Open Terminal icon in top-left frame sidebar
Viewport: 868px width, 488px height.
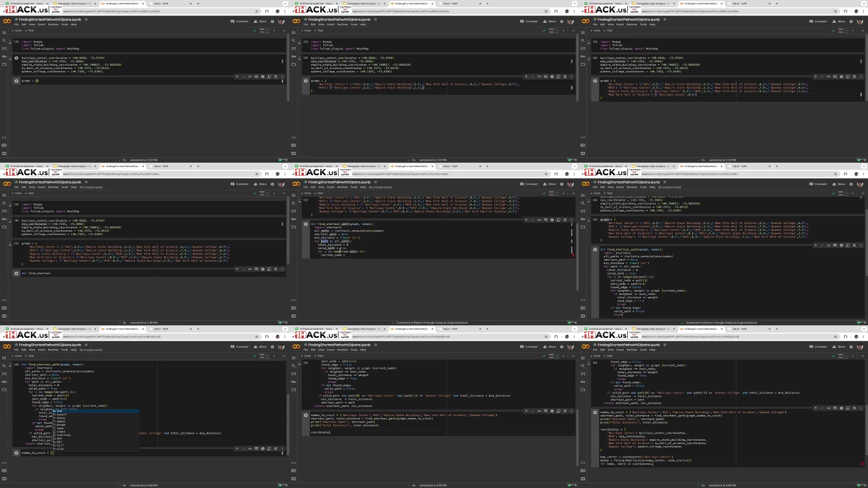(x=4, y=153)
